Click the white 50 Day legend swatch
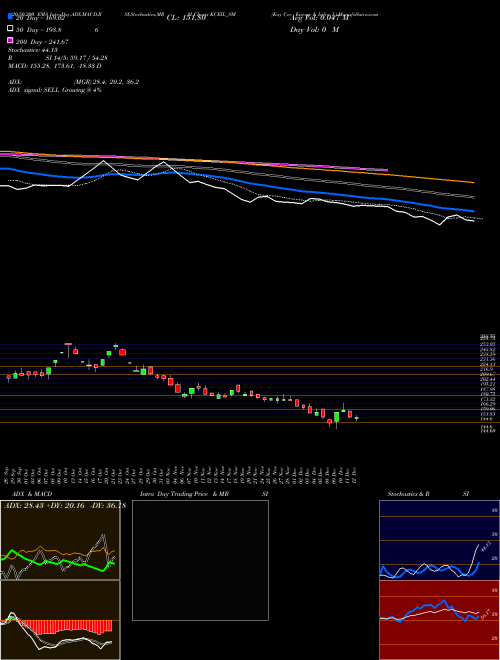The image size is (500, 660). [11, 29]
